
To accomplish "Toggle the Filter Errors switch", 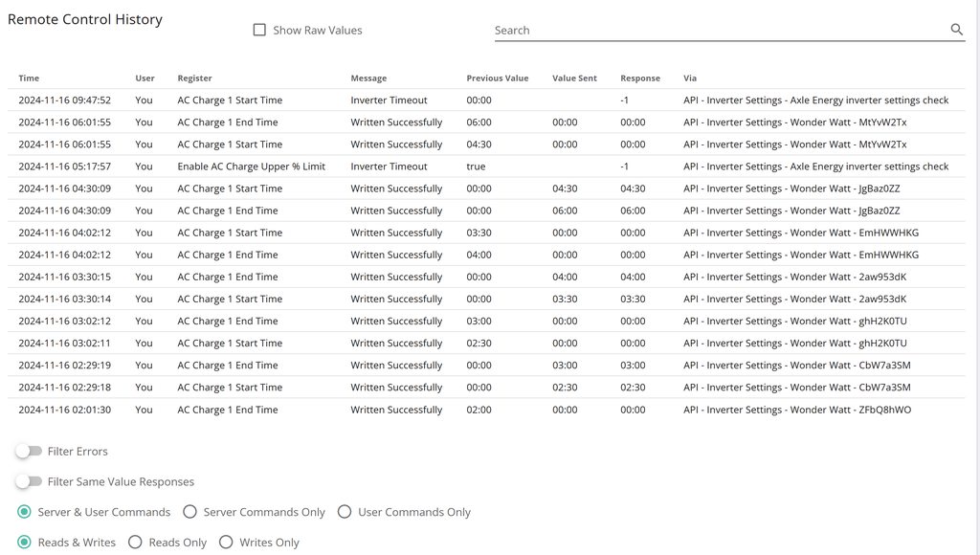I will [29, 451].
